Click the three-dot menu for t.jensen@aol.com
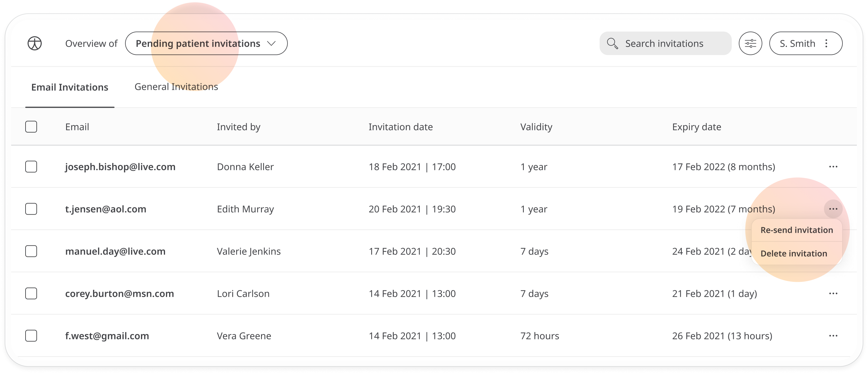This screenshot has height=374, width=868. point(833,208)
